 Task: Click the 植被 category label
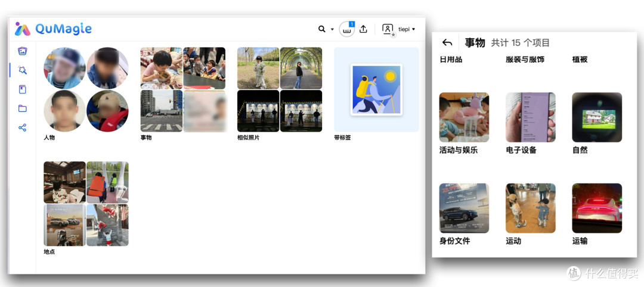tap(580, 60)
